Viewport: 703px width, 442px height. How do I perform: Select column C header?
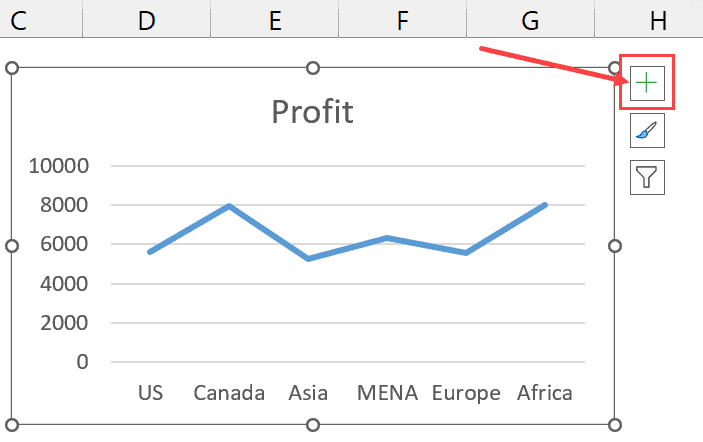coord(18,21)
